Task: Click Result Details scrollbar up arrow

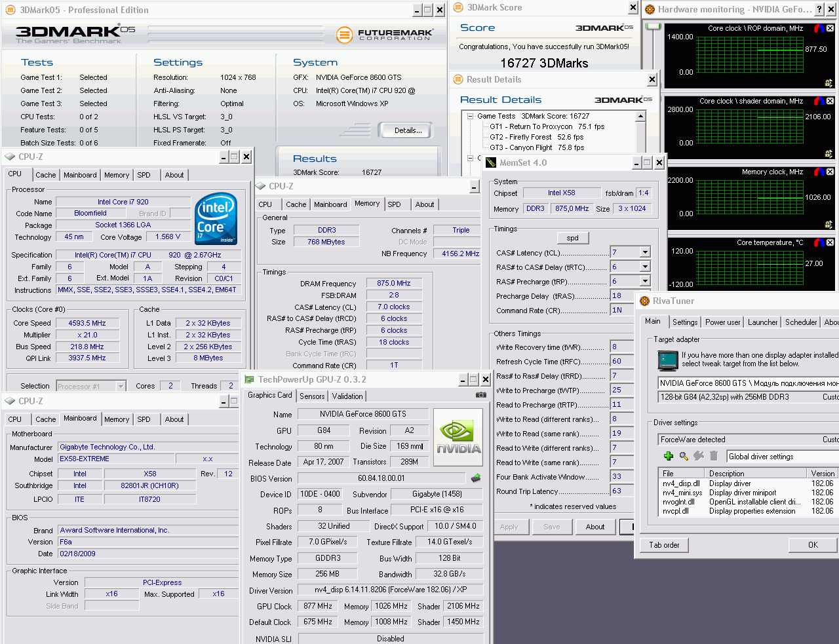Action: 640,116
